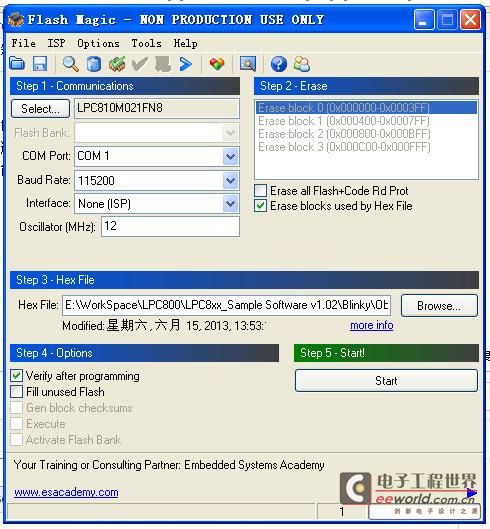Click the status bar number 1 cell

point(342,511)
